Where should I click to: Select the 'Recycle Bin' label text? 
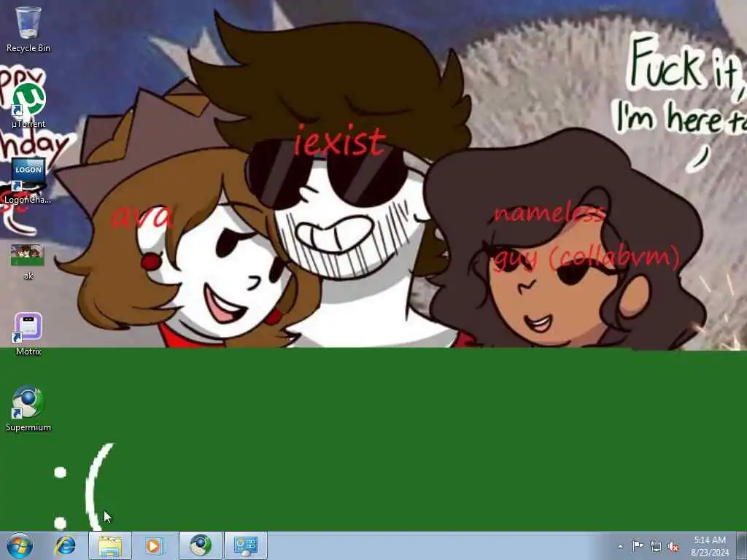28,48
